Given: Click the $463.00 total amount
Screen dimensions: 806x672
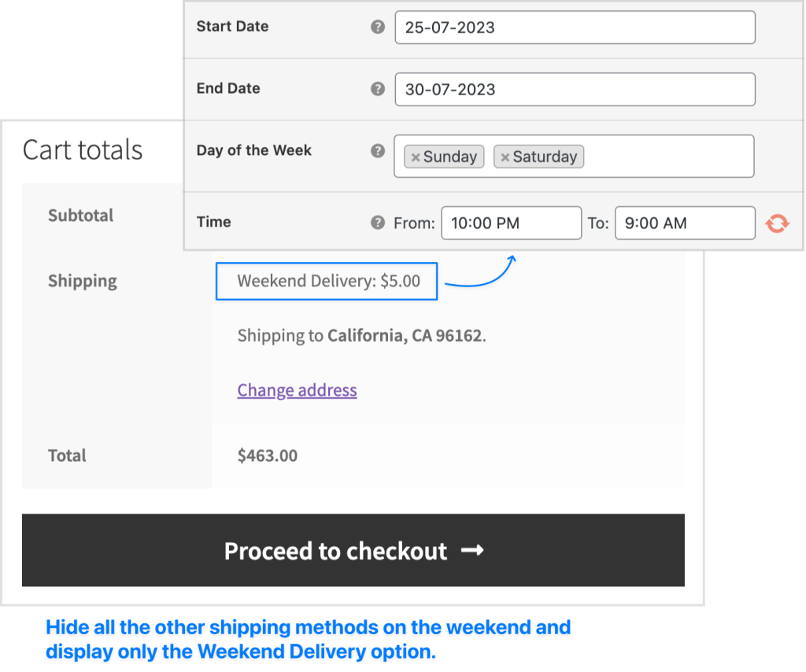Looking at the screenshot, I should point(268,456).
